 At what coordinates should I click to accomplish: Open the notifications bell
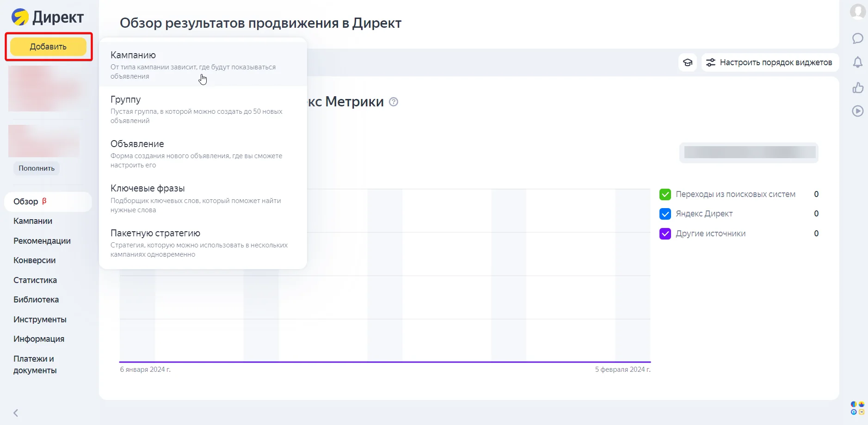point(858,62)
